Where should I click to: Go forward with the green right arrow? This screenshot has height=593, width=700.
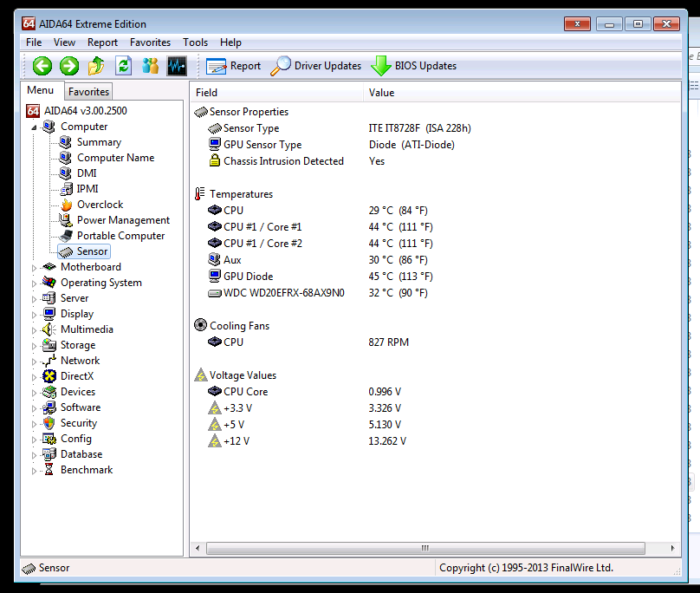click(69, 66)
